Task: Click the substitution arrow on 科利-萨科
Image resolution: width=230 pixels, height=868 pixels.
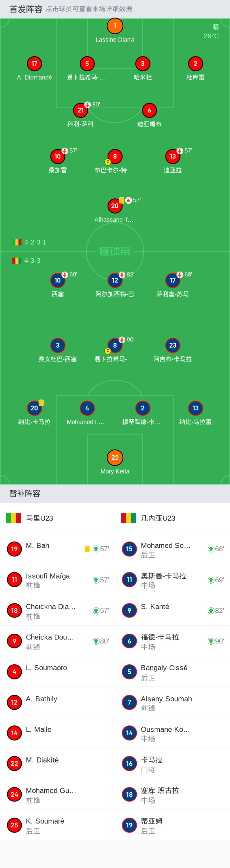Action: click(88, 105)
